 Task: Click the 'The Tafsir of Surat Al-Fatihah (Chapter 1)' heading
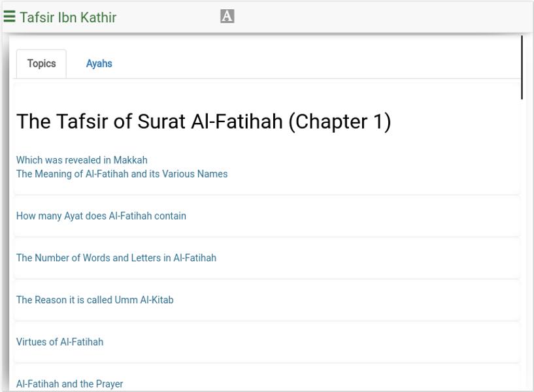click(x=204, y=122)
